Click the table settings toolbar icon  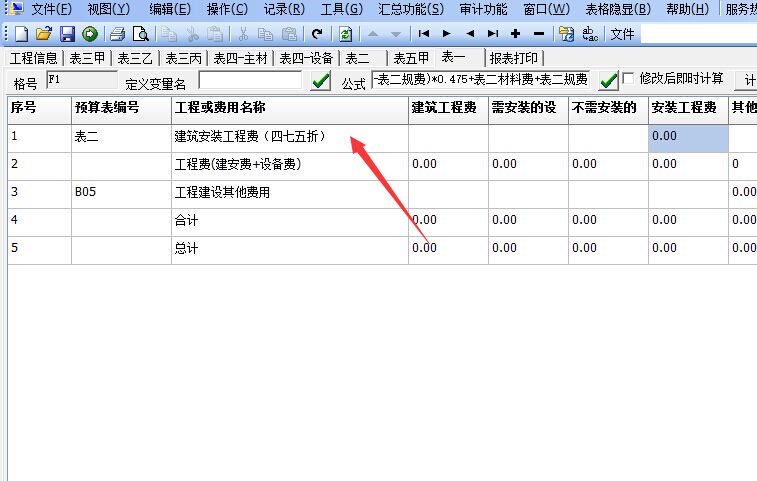[566, 34]
